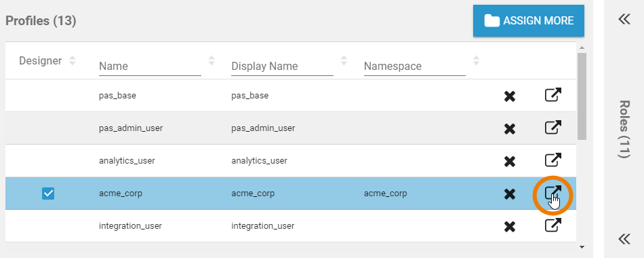Sort by Designer column arrows

tap(73, 60)
